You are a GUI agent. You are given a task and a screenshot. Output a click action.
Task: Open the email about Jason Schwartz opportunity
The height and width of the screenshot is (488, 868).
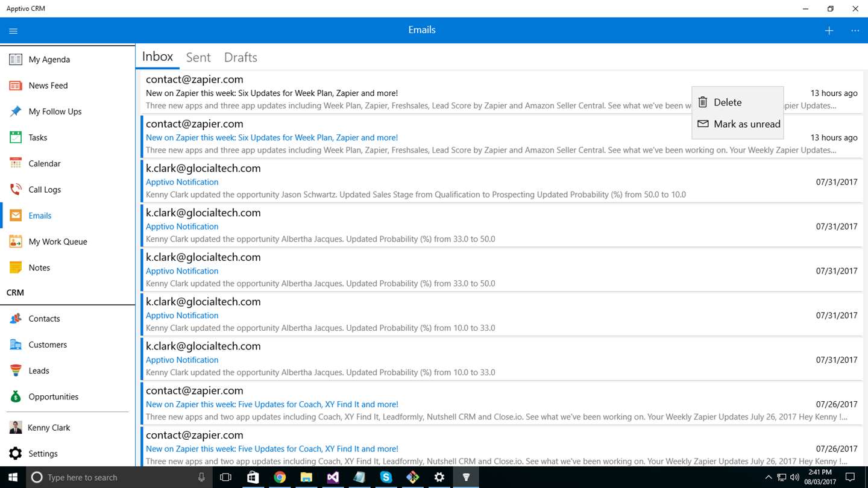click(x=502, y=181)
